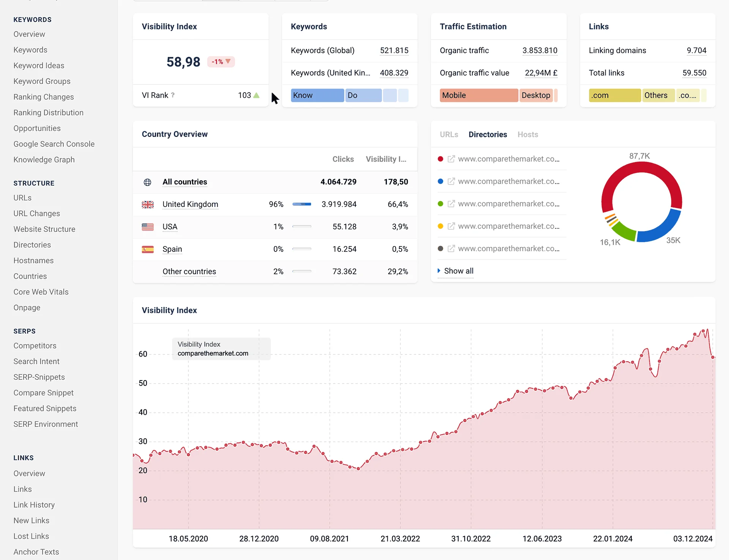This screenshot has height=560, width=729.
Task: Click the Mobile traffic bar segment
Action: point(479,95)
